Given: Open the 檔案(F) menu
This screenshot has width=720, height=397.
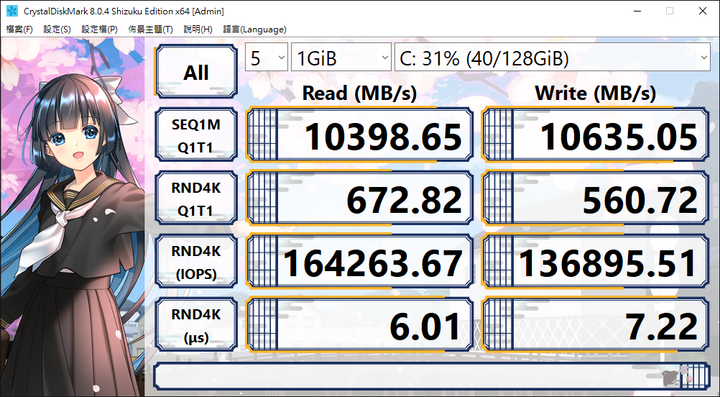Looking at the screenshot, I should [19, 29].
